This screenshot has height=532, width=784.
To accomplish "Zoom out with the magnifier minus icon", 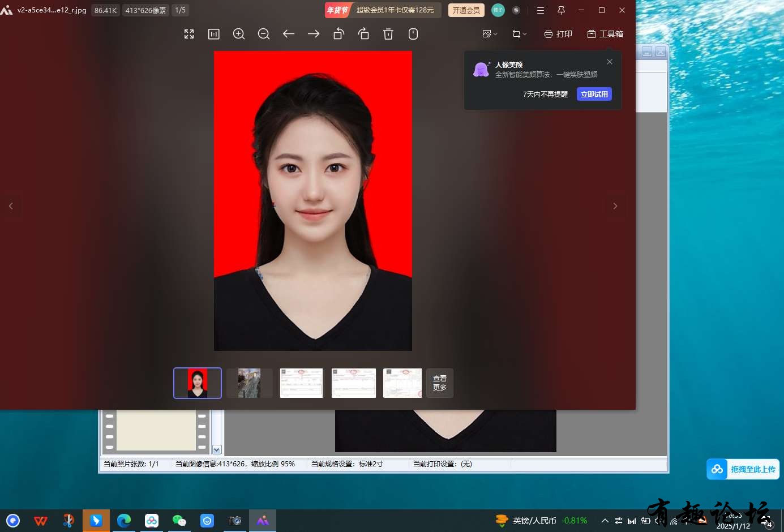I will pyautogui.click(x=264, y=34).
